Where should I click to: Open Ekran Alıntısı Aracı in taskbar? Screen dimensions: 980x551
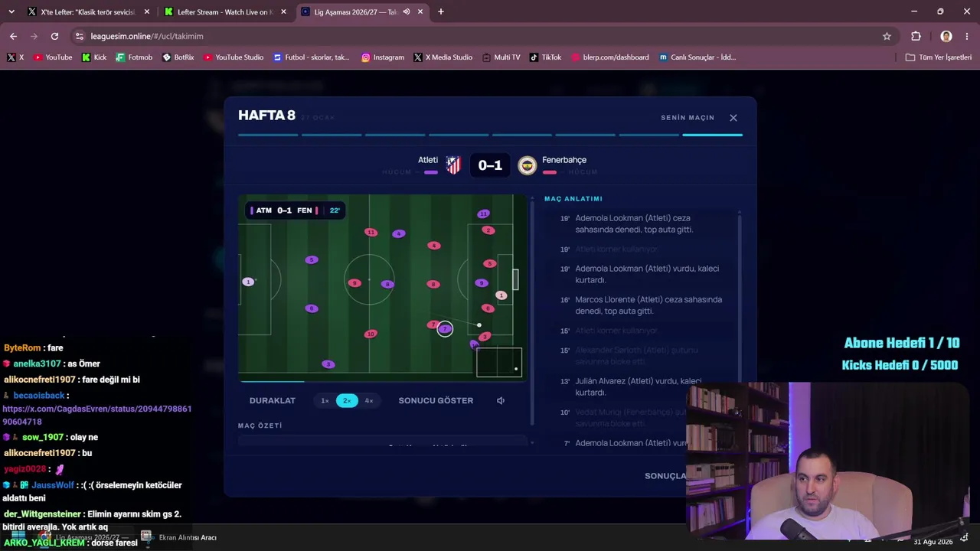[x=179, y=537]
